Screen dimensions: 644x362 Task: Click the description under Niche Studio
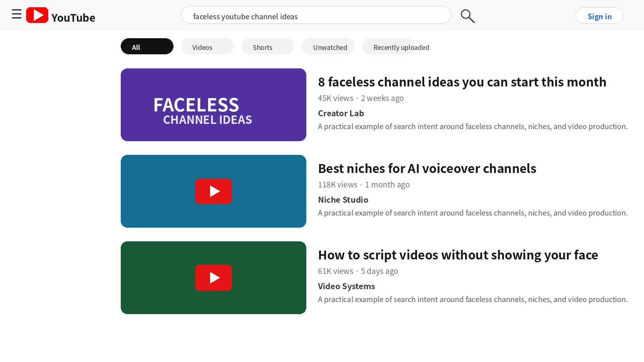[x=473, y=213]
